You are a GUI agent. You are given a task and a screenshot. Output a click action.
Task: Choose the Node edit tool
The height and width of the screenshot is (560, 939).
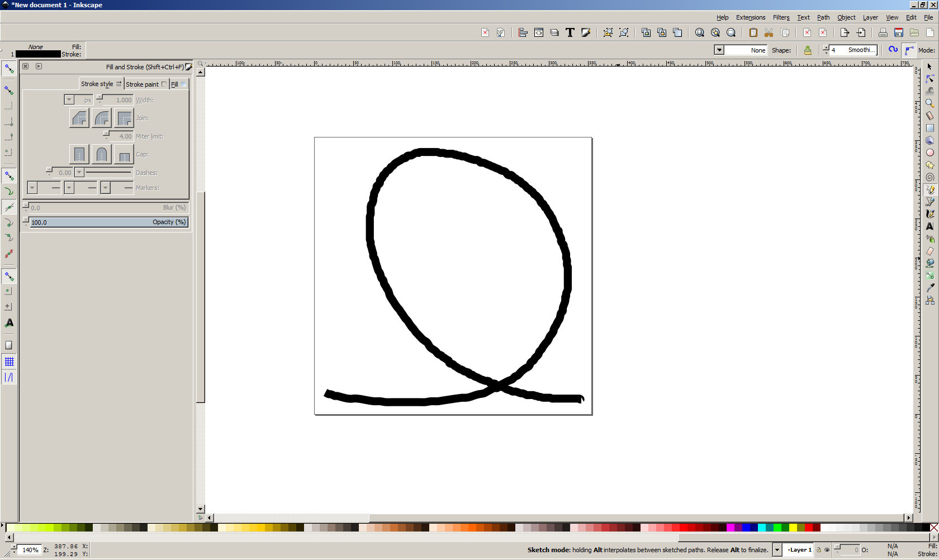[x=929, y=79]
